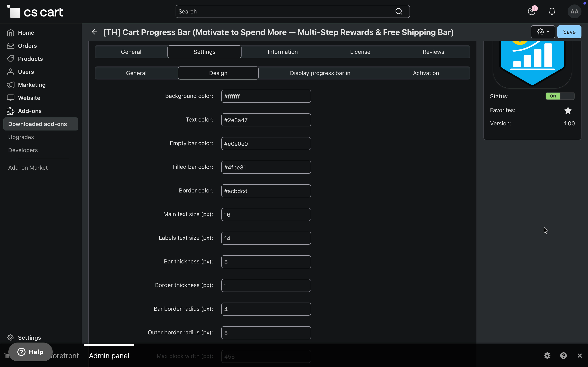Click the bottom bar question mark icon
This screenshot has width=588, height=367.
click(563, 356)
